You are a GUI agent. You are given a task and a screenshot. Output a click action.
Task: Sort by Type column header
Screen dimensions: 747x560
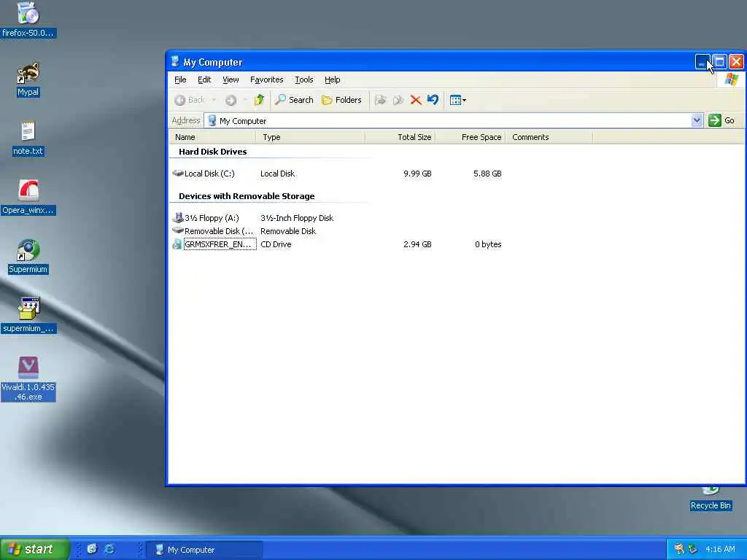(x=311, y=137)
